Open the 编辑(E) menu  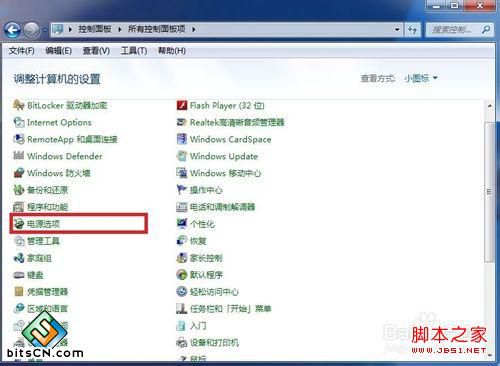click(x=58, y=51)
